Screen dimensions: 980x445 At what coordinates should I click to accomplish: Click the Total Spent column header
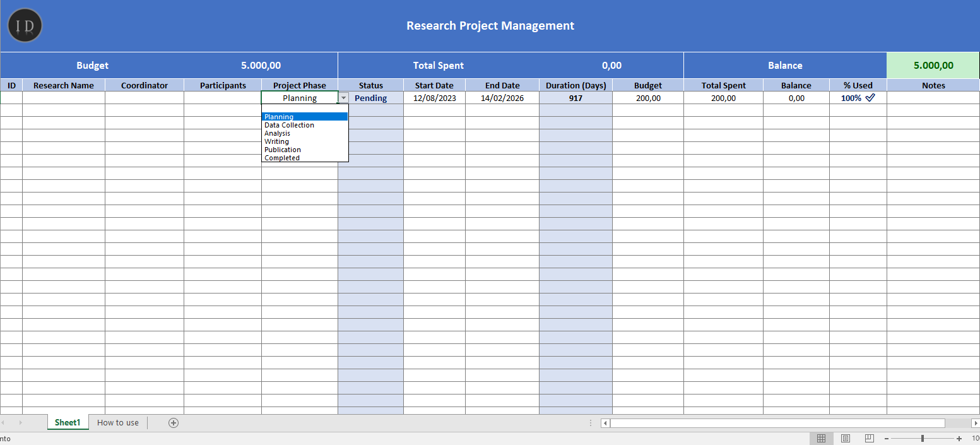coord(724,85)
